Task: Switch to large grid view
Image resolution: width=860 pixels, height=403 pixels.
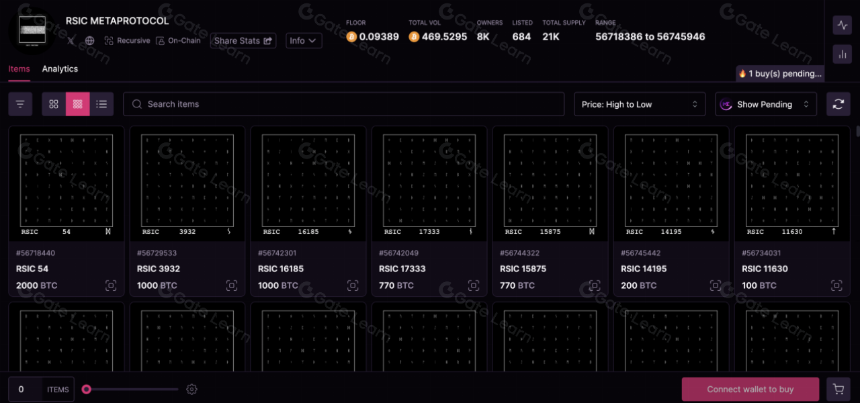Action: coord(54,104)
